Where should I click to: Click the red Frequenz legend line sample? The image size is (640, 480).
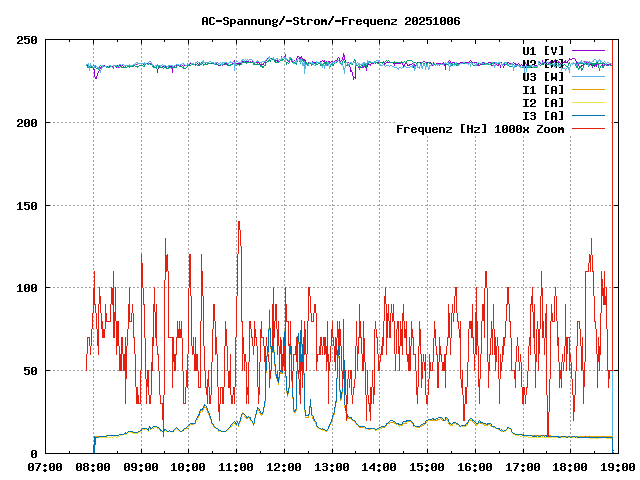coord(589,128)
